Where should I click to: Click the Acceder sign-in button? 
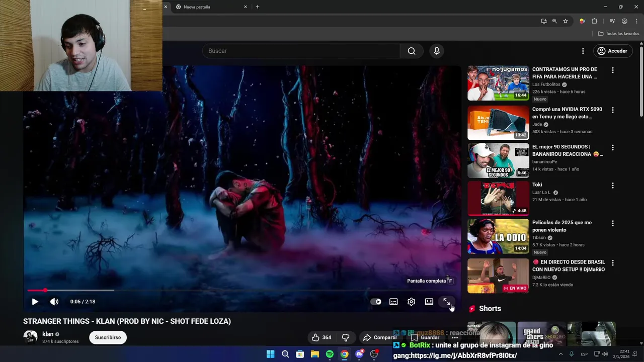point(612,51)
